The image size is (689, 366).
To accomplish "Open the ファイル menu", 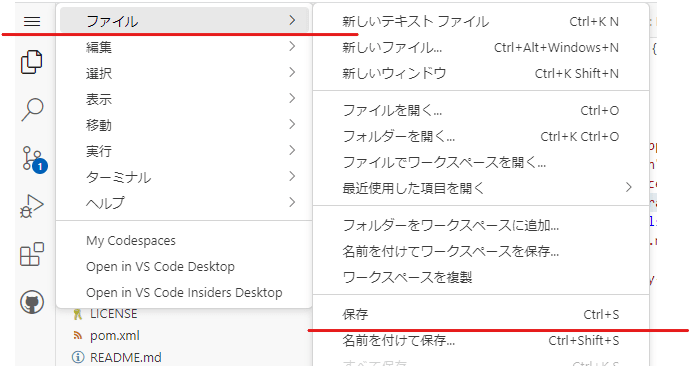I will pyautogui.click(x=185, y=20).
